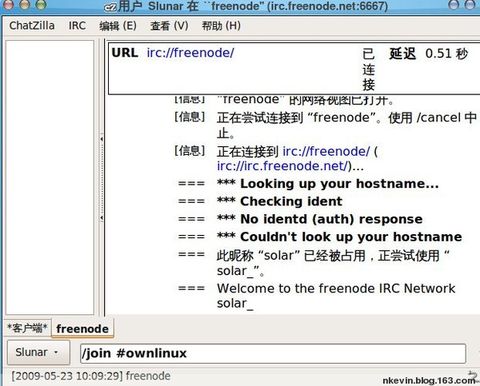
Task: Select the 'Checking ident' message
Action: [280, 201]
